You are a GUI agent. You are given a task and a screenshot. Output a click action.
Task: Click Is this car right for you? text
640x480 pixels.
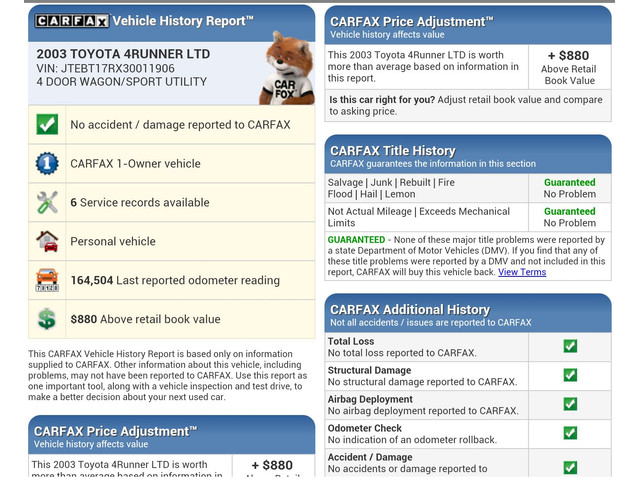pyautogui.click(x=382, y=100)
